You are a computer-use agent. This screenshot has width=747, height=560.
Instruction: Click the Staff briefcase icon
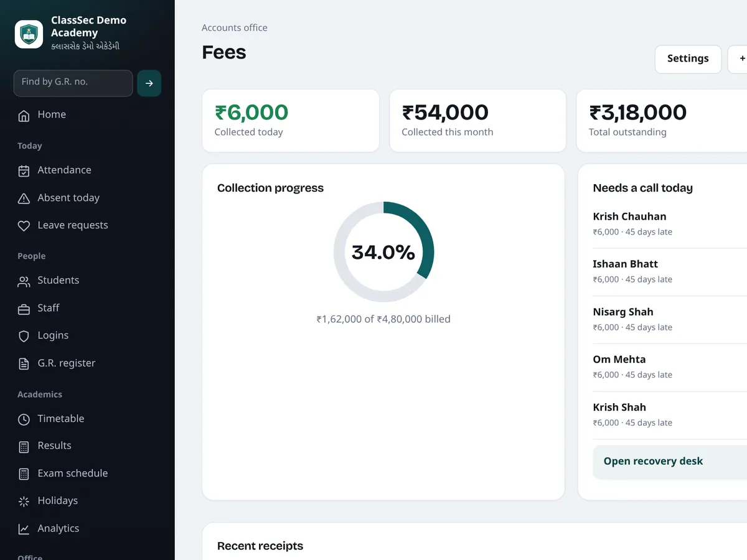tap(24, 309)
